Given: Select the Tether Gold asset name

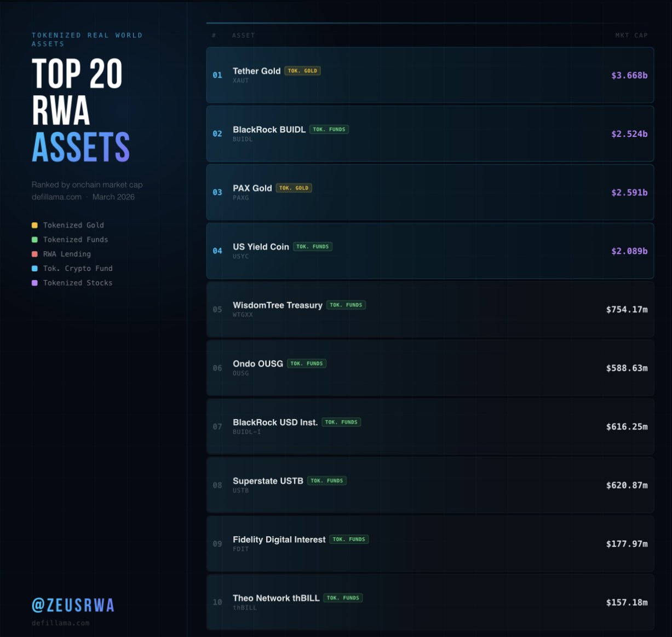Looking at the screenshot, I should 256,71.
